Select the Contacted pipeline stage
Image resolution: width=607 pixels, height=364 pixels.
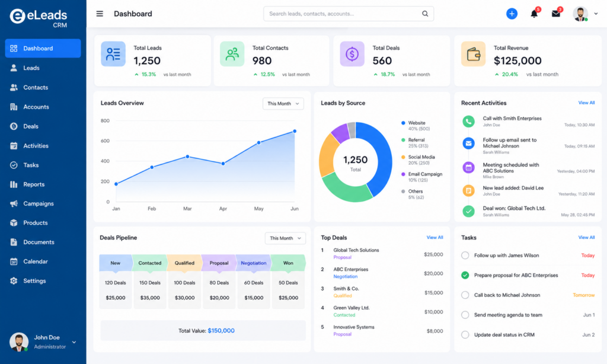[x=150, y=263]
